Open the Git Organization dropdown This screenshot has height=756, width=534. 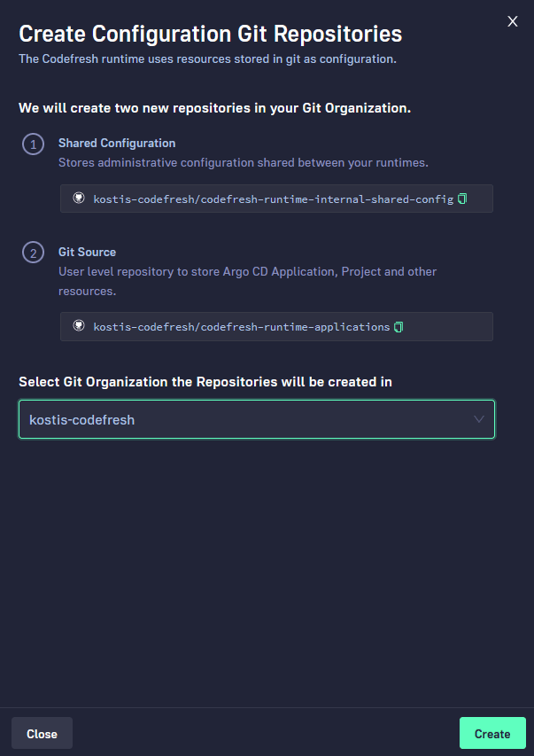257,418
